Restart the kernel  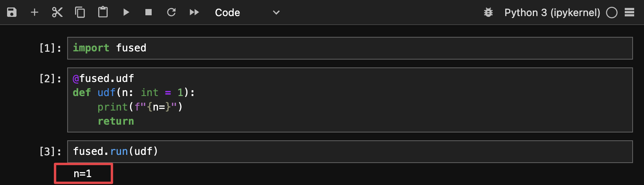(x=171, y=13)
